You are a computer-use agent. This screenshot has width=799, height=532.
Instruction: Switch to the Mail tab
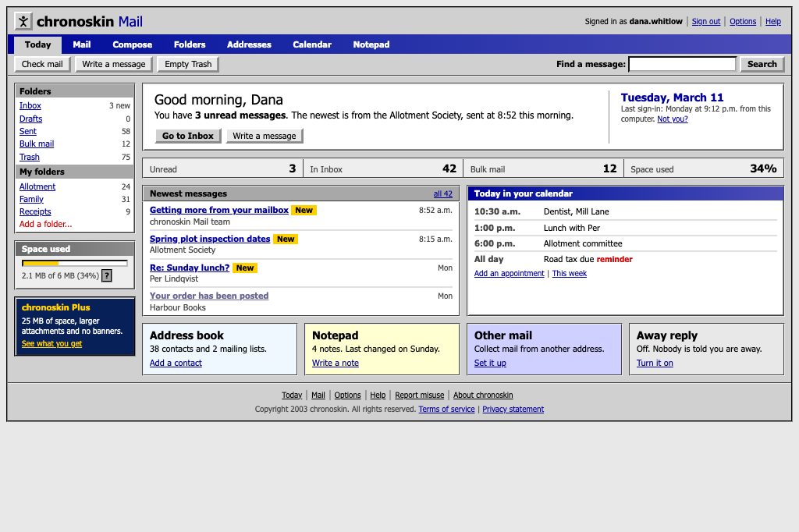(81, 44)
